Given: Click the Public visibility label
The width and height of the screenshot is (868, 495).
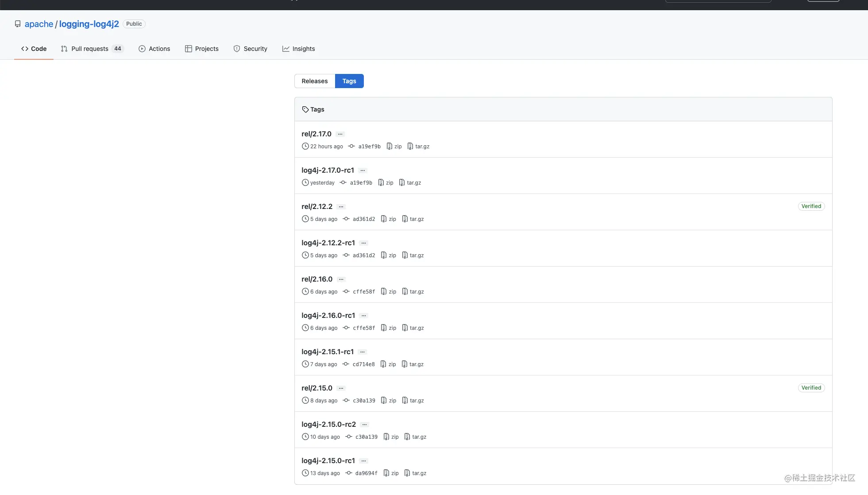Looking at the screenshot, I should [134, 24].
